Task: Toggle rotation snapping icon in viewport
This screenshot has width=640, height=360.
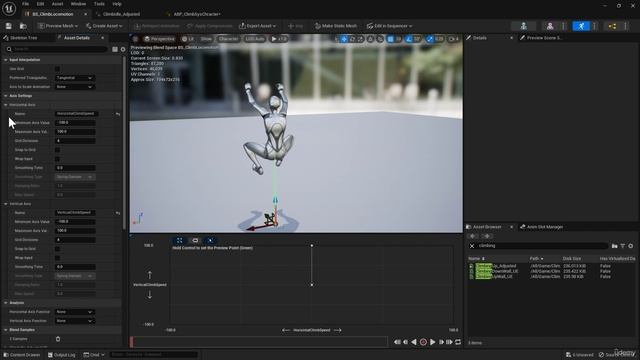Action: point(409,39)
